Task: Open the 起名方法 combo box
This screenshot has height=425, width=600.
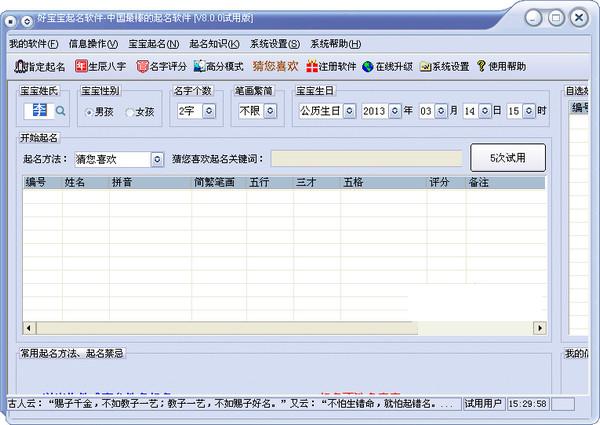Action: (x=158, y=159)
